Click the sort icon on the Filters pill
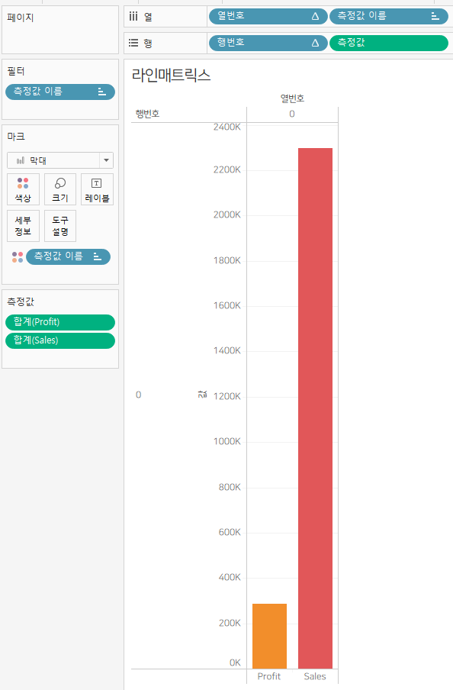This screenshot has height=690, width=453. click(102, 92)
